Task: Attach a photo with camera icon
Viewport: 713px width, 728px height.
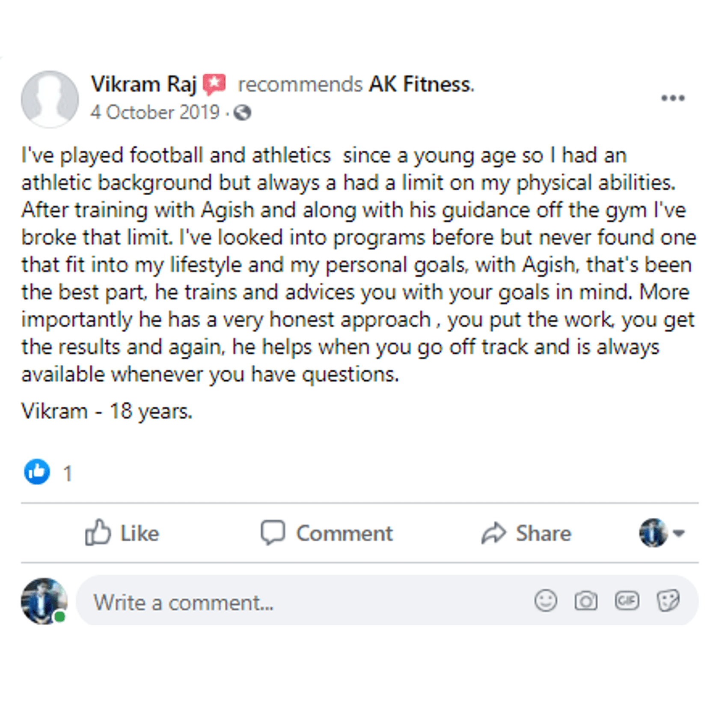Action: coord(585,600)
